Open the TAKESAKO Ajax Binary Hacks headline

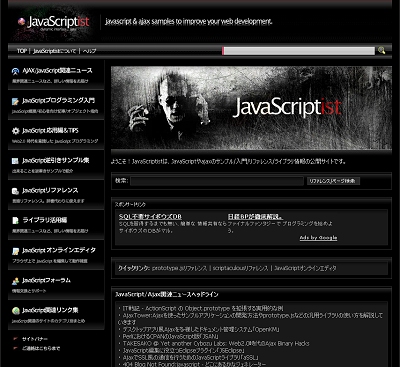216,343
